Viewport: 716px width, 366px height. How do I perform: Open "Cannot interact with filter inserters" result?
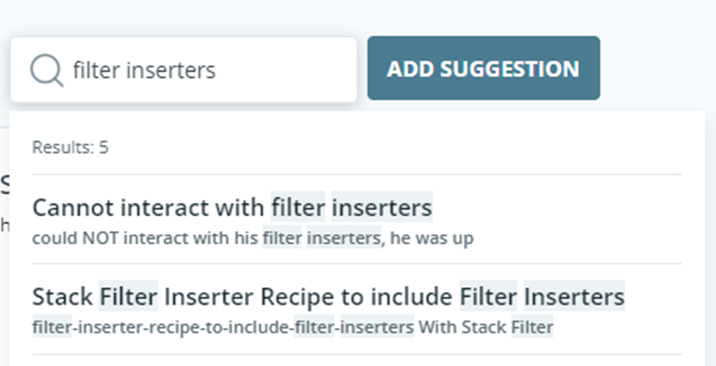[x=232, y=208]
